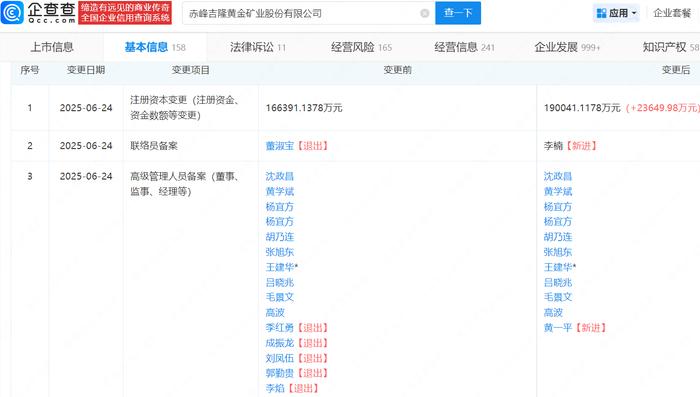Open the 法律诉讼 tab
This screenshot has width=700, height=397.
tap(258, 47)
